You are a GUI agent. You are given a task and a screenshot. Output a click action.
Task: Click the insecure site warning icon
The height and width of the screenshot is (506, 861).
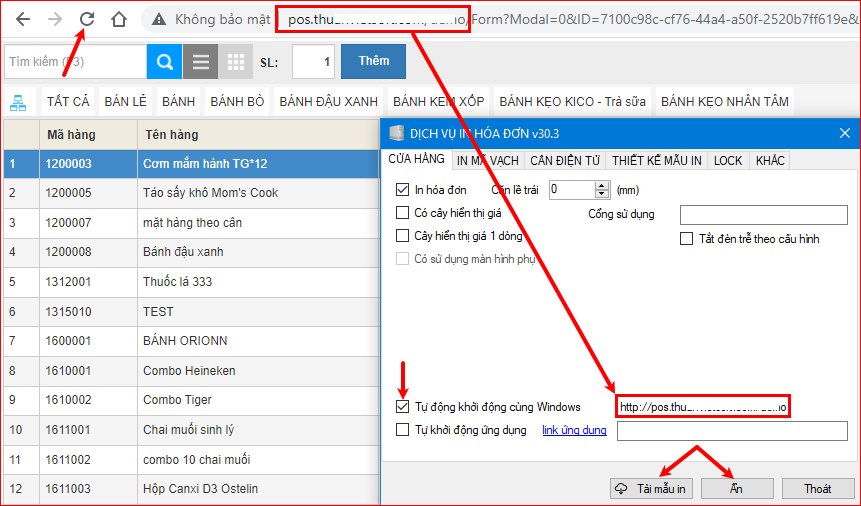click(158, 19)
